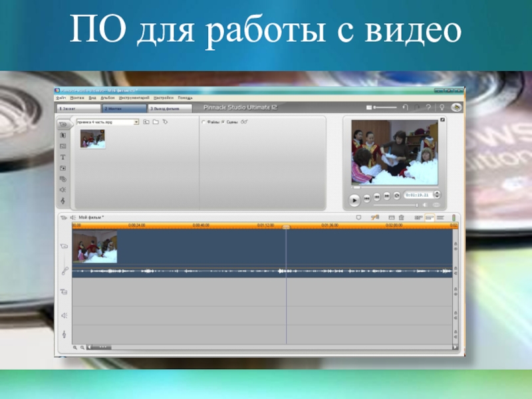Click the timecode stepper arrows
Image resolution: width=532 pixels, height=399 pixels.
coord(436,196)
